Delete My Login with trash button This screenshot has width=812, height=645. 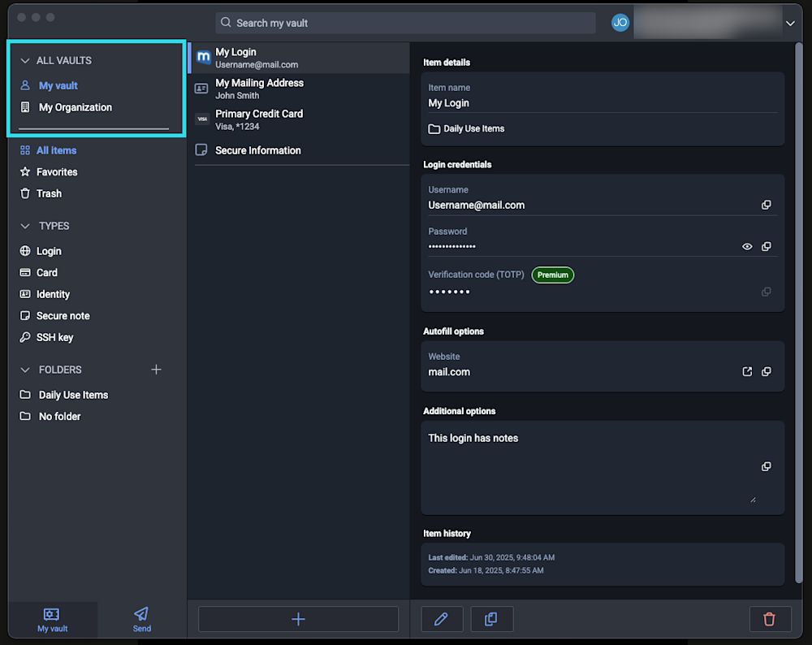(x=770, y=618)
